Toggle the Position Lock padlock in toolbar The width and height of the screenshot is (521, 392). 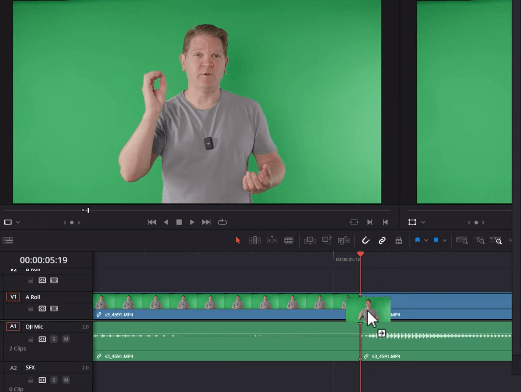pos(399,240)
